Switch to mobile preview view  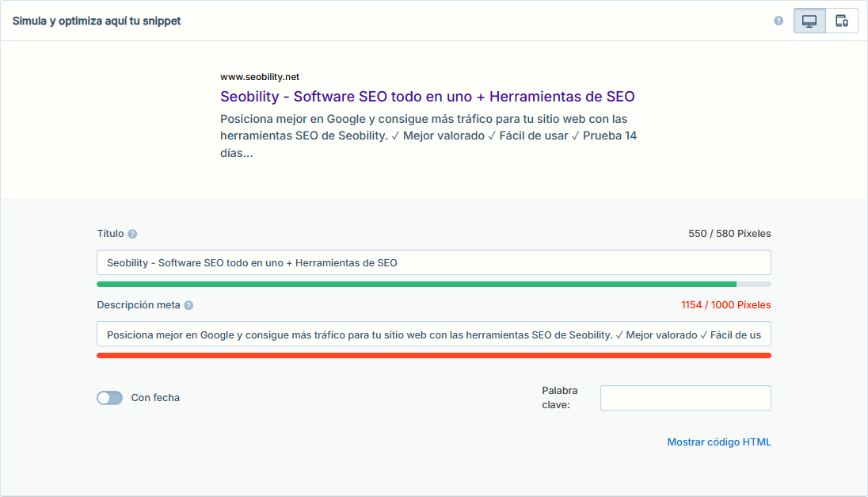tap(841, 21)
